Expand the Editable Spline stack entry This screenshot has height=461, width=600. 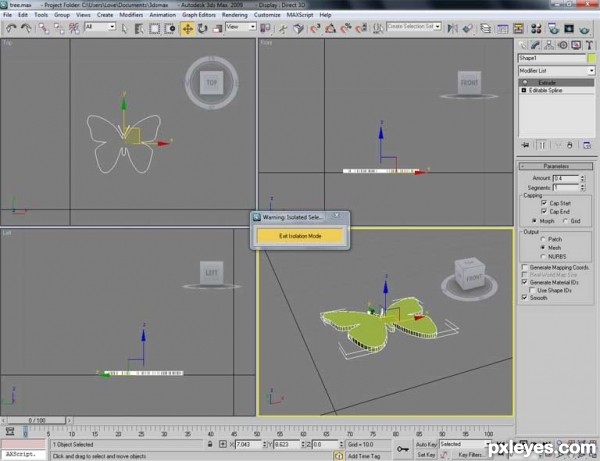524,90
